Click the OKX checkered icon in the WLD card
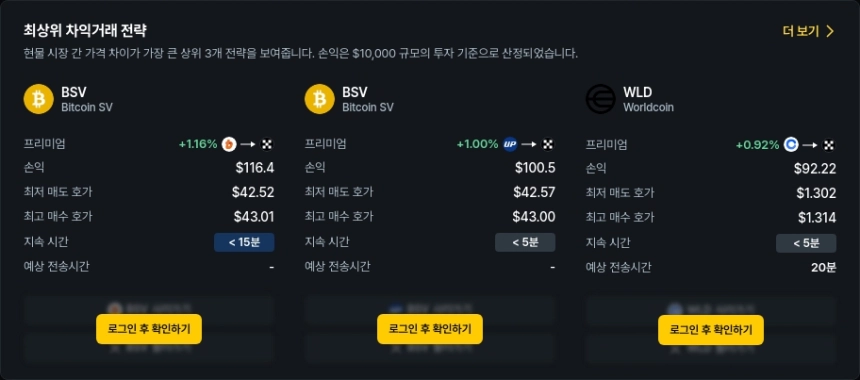The image size is (860, 380). (829, 145)
